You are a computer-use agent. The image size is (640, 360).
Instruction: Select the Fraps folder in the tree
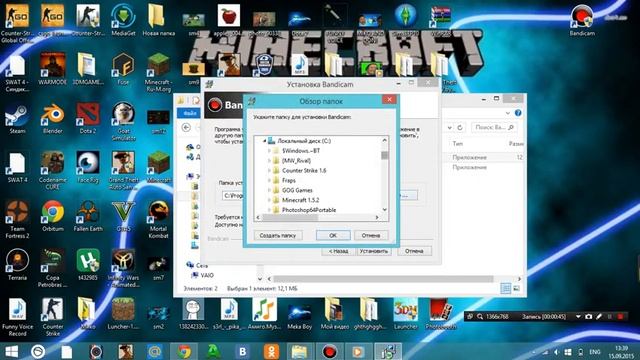(x=289, y=180)
